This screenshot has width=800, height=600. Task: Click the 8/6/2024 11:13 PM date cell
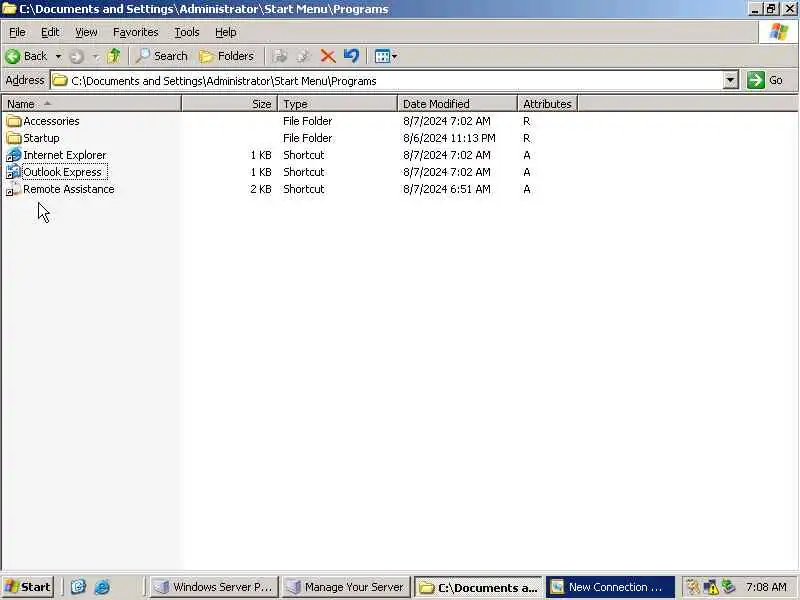coord(449,138)
